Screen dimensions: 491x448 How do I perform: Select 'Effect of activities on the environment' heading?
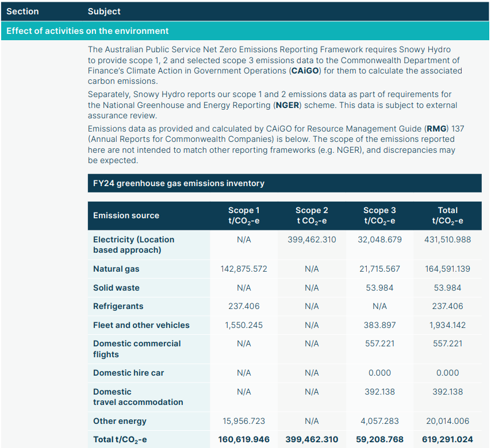[87, 31]
